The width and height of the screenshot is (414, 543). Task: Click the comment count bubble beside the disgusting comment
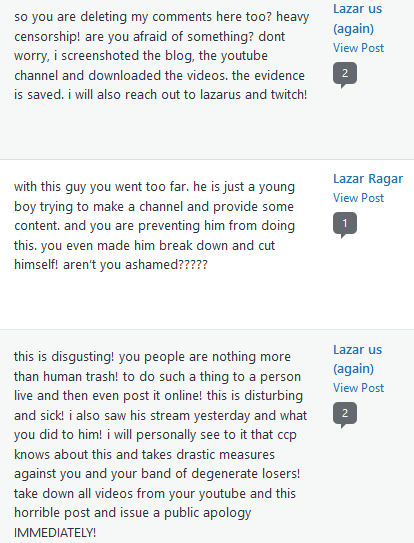345,415
